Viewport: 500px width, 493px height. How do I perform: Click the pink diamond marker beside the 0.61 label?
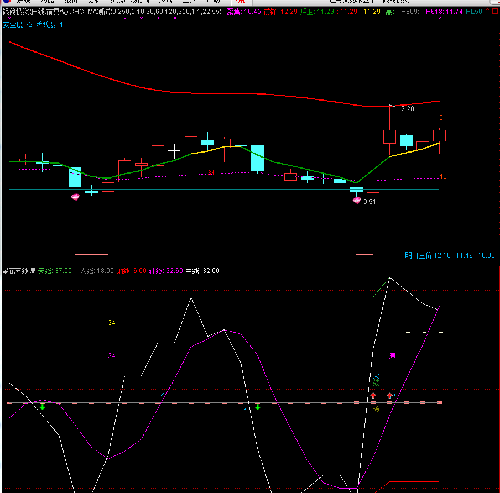tap(357, 200)
